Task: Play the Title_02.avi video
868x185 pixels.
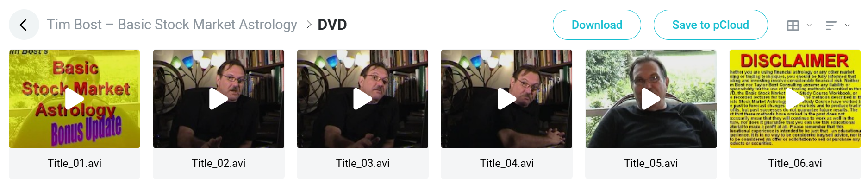Action: click(219, 99)
